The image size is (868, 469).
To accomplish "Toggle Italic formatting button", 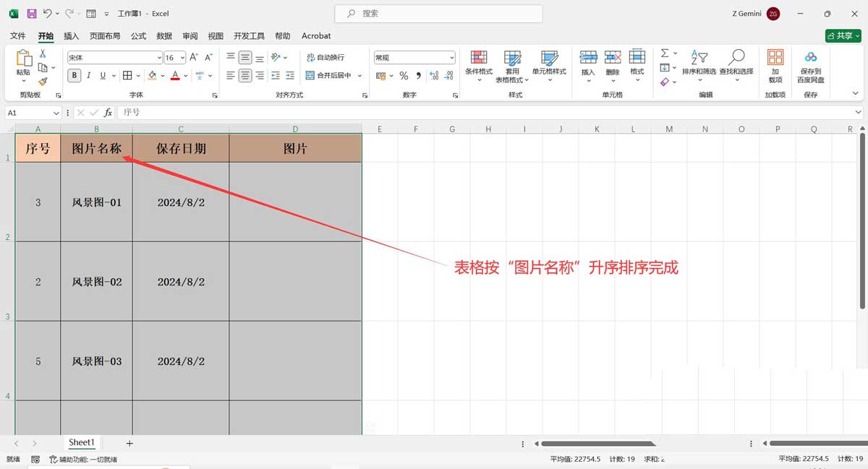I will 89,75.
